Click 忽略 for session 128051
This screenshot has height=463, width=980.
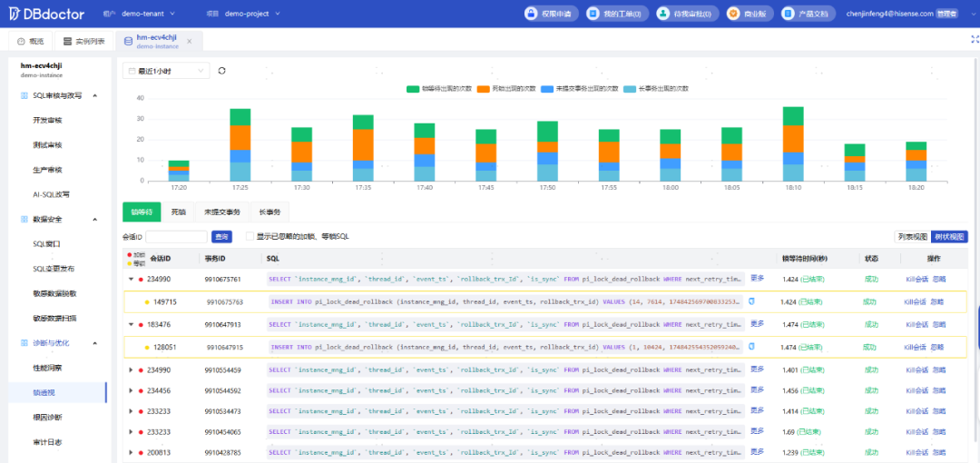[936, 347]
